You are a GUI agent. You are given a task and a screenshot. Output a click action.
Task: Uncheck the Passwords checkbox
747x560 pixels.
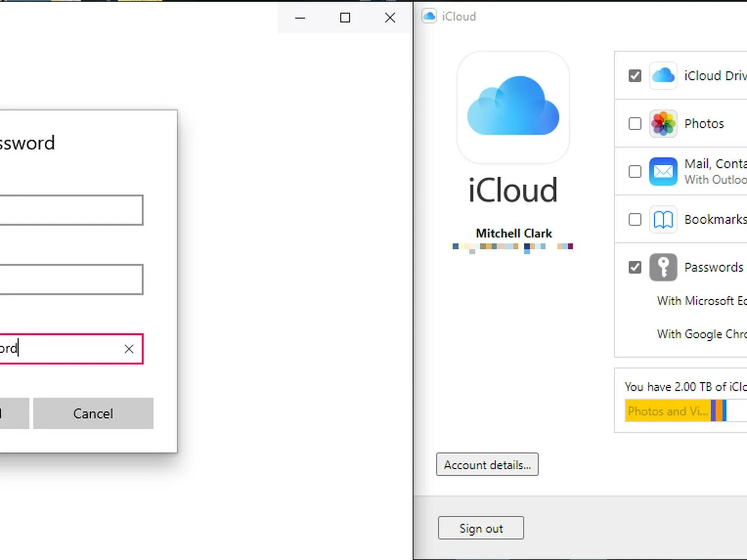[x=635, y=267]
